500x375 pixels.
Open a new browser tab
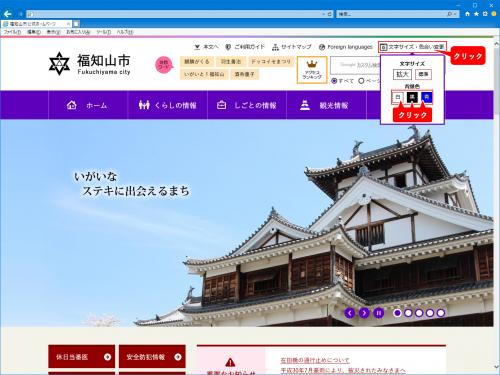click(x=76, y=24)
